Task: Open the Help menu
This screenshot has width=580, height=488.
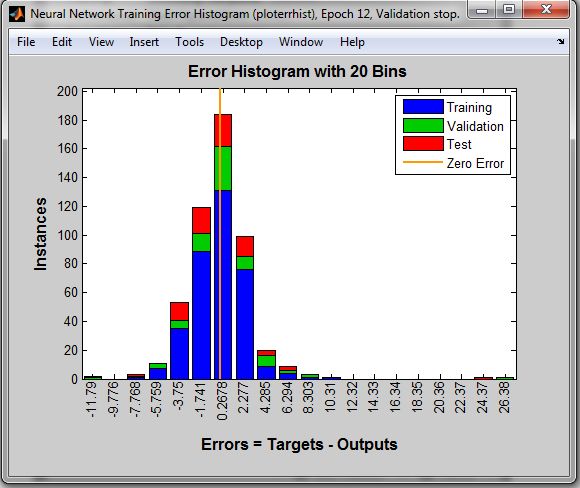Action: point(352,42)
